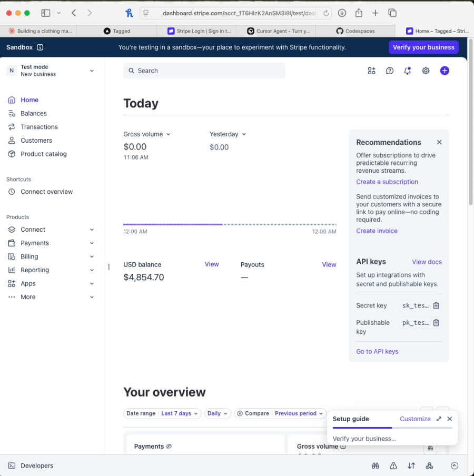Image resolution: width=474 pixels, height=476 pixels.
Task: Open the help question mark icon
Action: [390, 71]
